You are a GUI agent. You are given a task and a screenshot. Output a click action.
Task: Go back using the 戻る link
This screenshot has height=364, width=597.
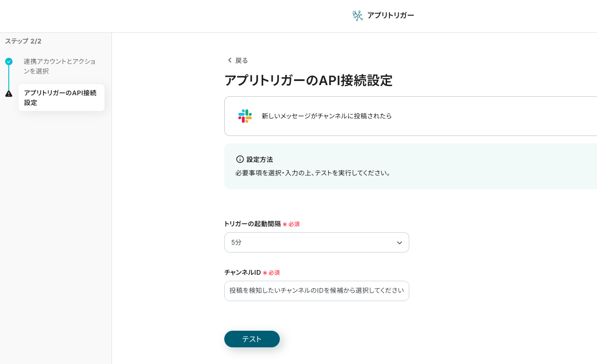tap(241, 61)
